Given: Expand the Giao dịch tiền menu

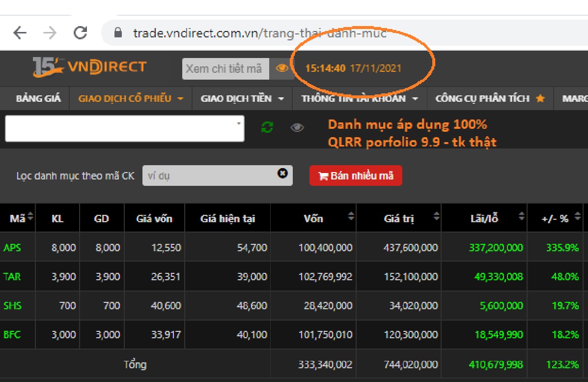Looking at the screenshot, I should pyautogui.click(x=242, y=98).
